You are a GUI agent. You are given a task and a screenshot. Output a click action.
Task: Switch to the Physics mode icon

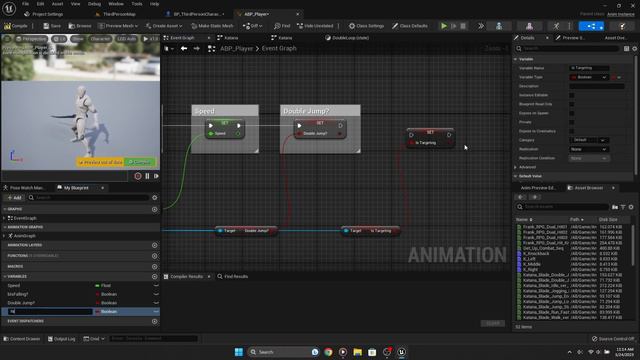pyautogui.click(x=622, y=26)
